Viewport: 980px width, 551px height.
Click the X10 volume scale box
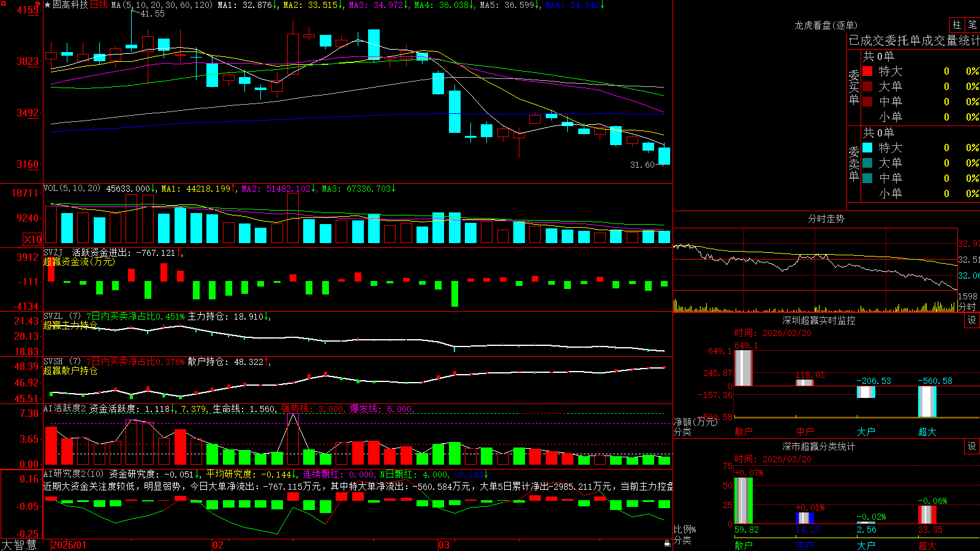[32, 239]
